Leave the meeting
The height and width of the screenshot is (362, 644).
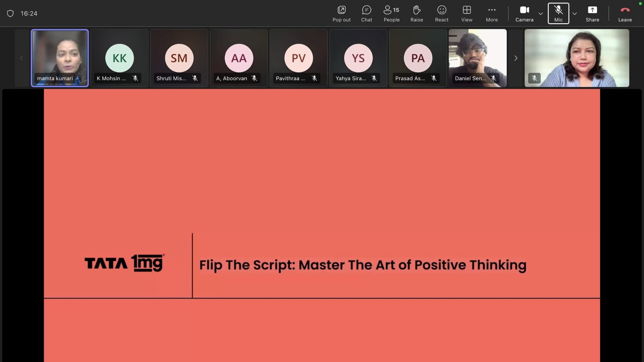click(x=625, y=13)
